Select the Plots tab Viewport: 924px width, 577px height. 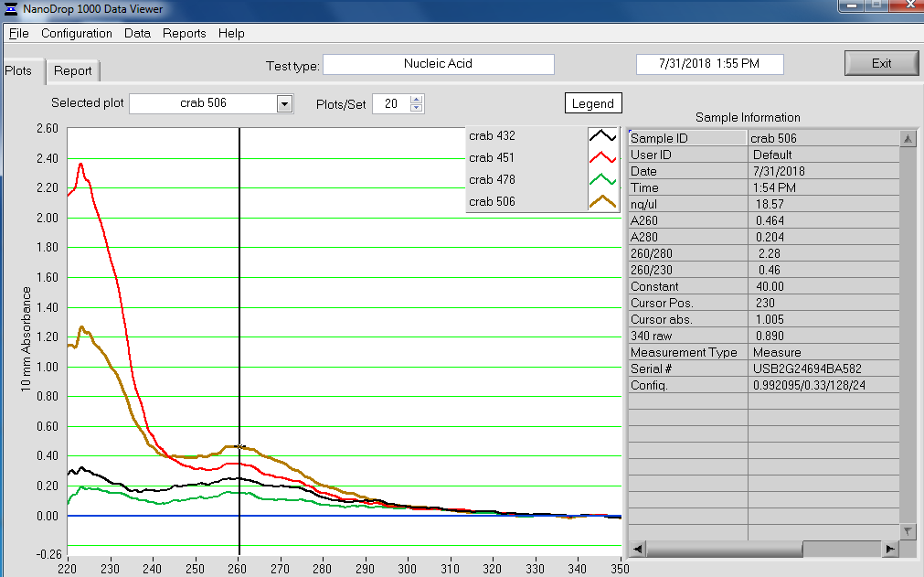point(18,70)
